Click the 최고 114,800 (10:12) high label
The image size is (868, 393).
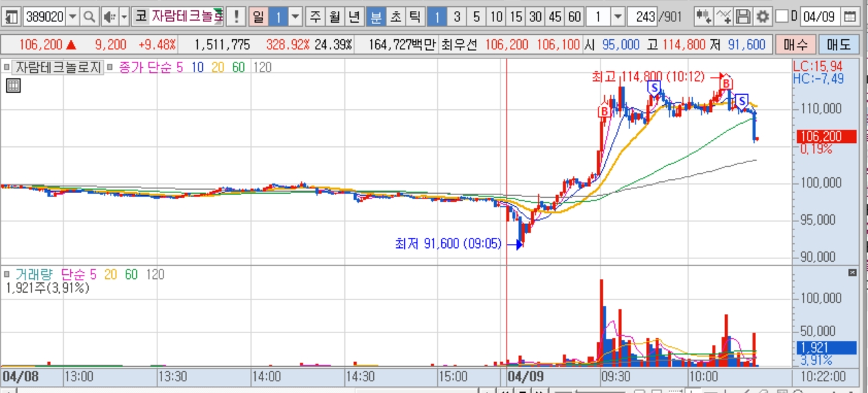point(648,76)
